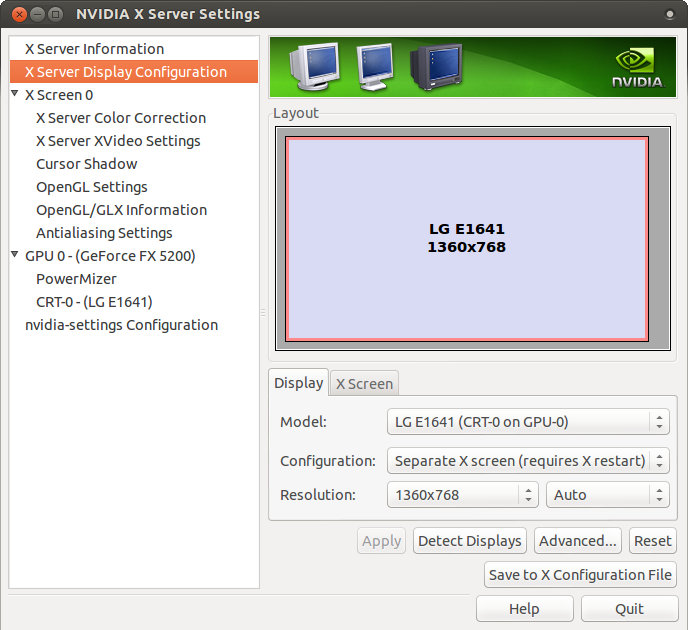The width and height of the screenshot is (688, 630).
Task: Open the Configuration dropdown
Action: (x=528, y=461)
